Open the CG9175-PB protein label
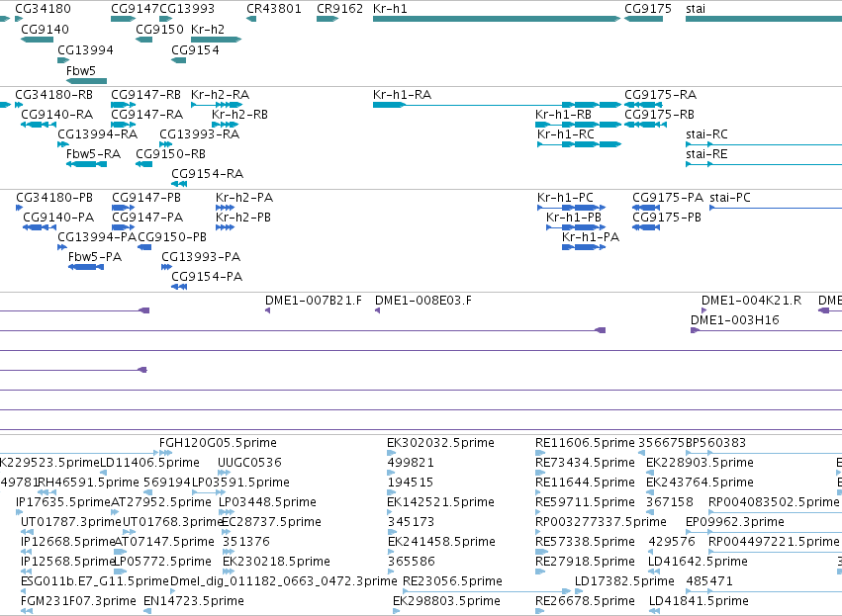 click(667, 218)
